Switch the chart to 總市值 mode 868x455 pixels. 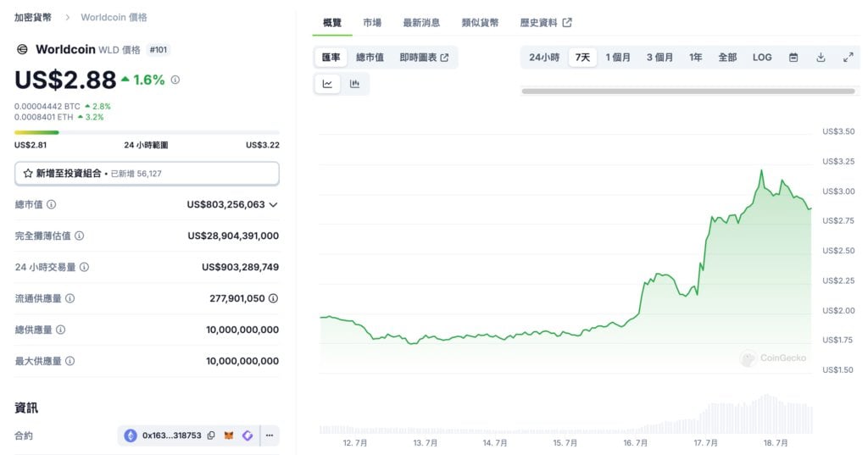[x=370, y=58]
